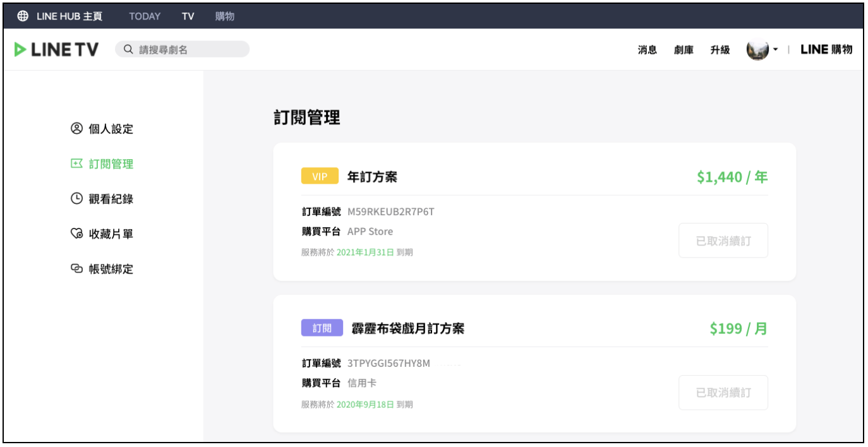The image size is (868, 447).
Task: Open the 購物 tab in top bar
Action: 225,16
